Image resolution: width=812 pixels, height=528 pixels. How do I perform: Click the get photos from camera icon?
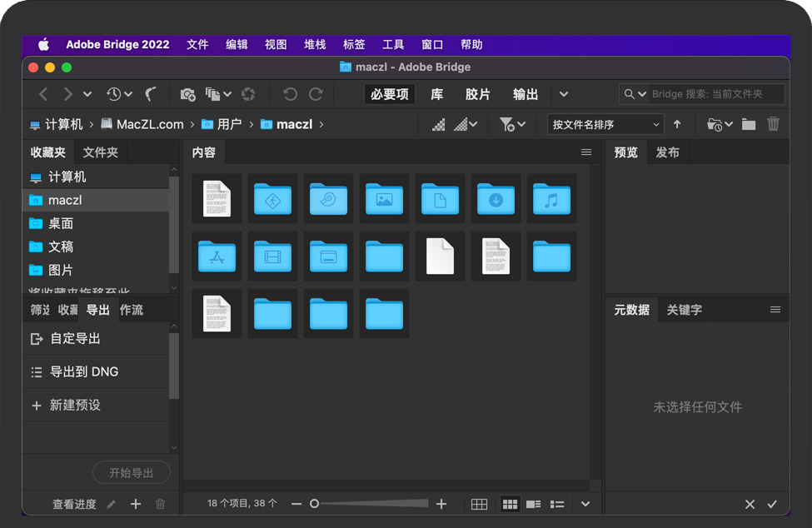[x=187, y=94]
